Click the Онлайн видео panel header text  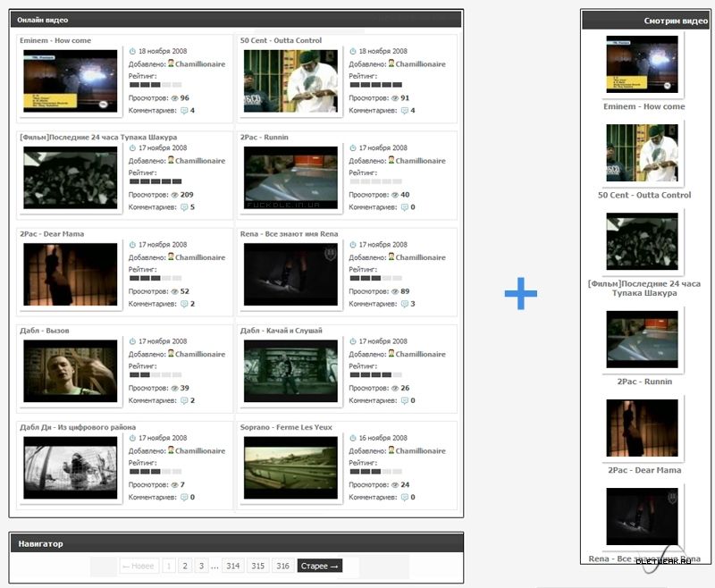click(x=42, y=20)
